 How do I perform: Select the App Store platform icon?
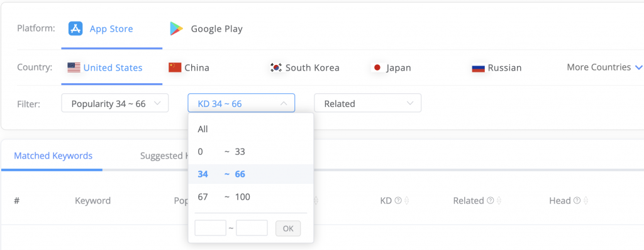coord(76,29)
